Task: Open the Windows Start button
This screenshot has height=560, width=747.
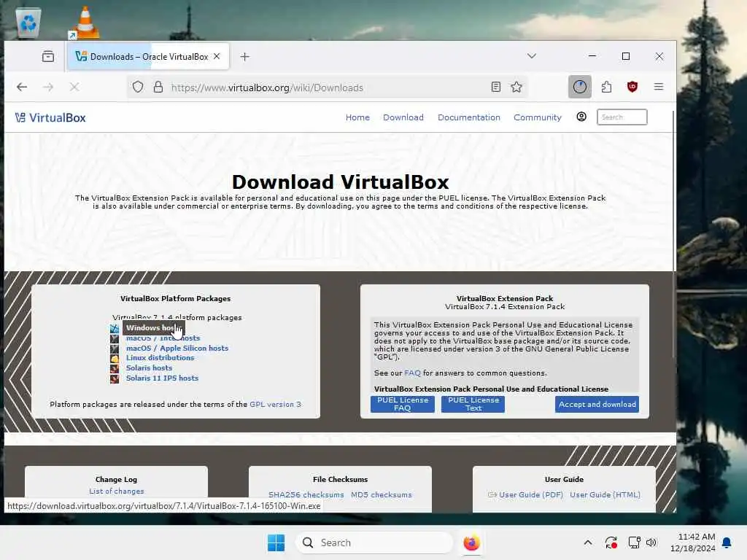Action: (x=276, y=542)
